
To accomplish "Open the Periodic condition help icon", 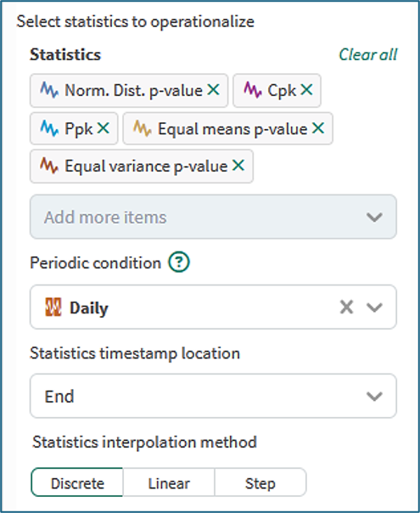I will [x=179, y=262].
